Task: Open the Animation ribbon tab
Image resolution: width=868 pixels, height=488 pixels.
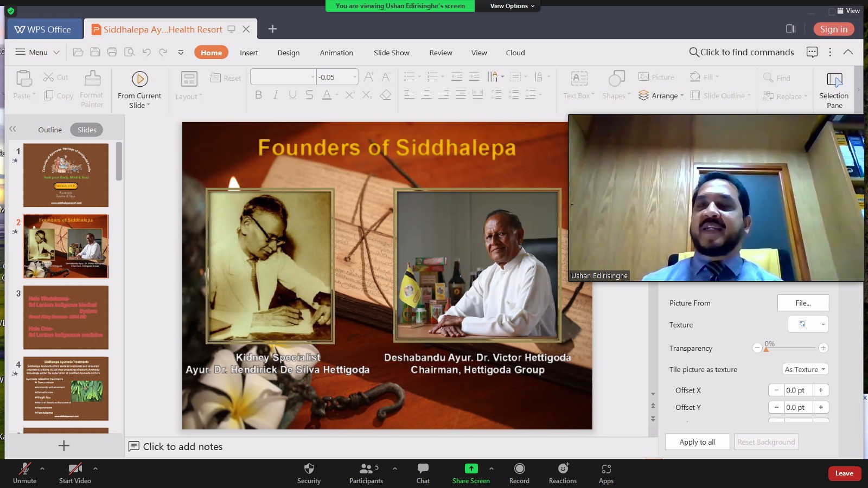Action: 336,53
